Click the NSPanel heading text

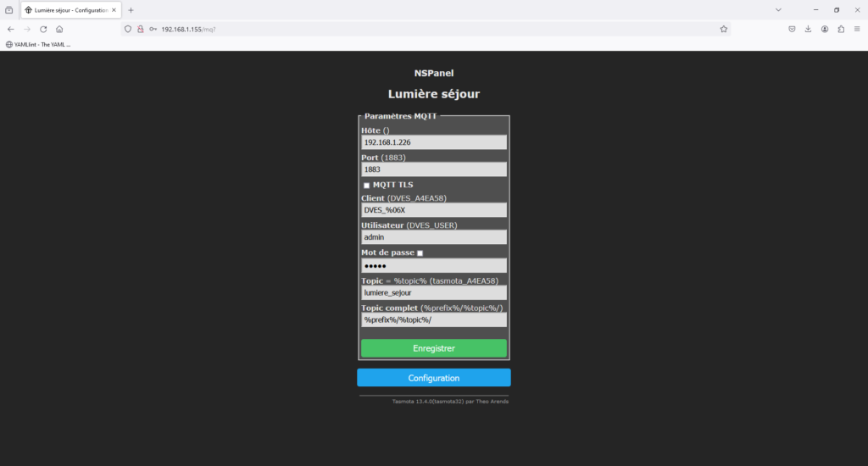(x=434, y=73)
